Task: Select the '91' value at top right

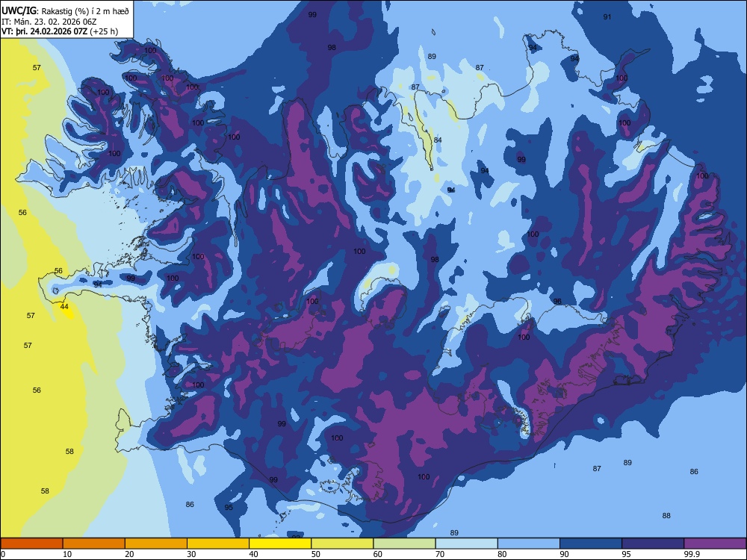Action: pos(607,17)
